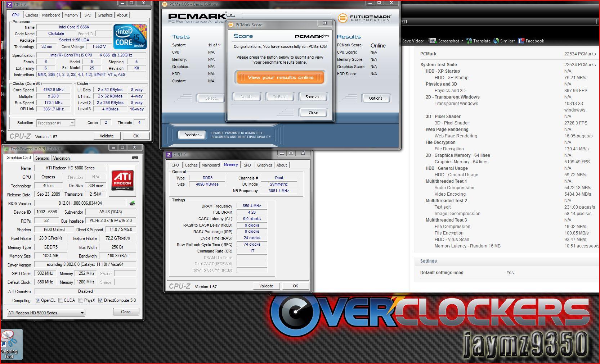Click the Similar toolbar icon

coord(496,41)
